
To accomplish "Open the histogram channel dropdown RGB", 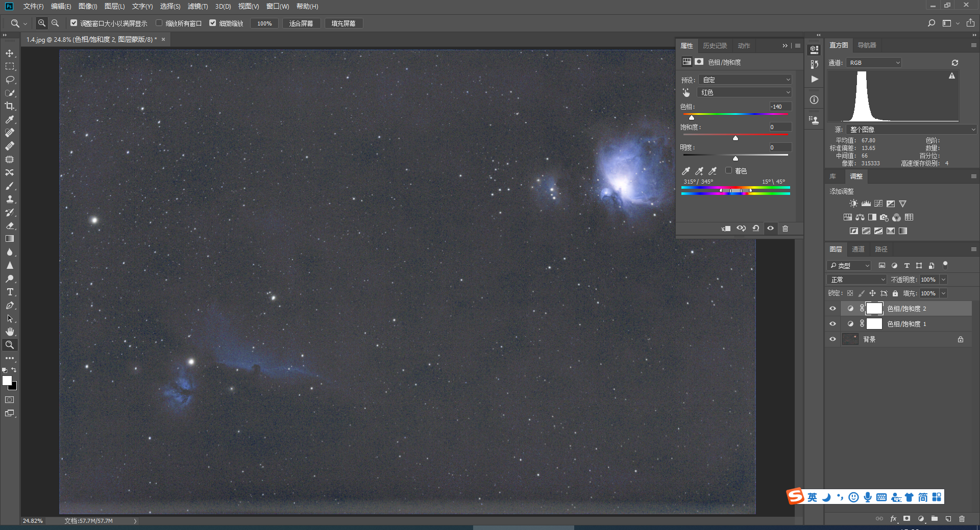I will [874, 63].
